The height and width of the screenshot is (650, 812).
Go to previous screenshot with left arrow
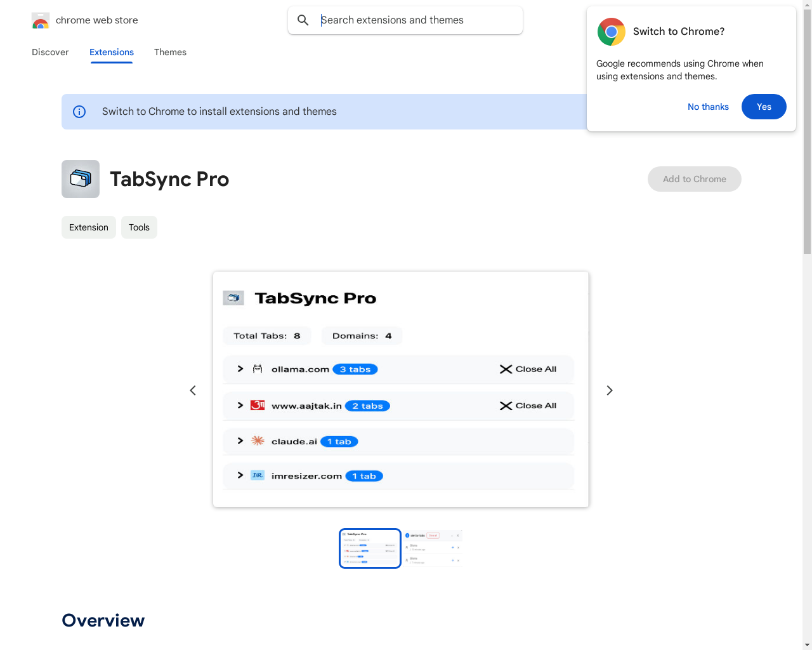point(193,390)
